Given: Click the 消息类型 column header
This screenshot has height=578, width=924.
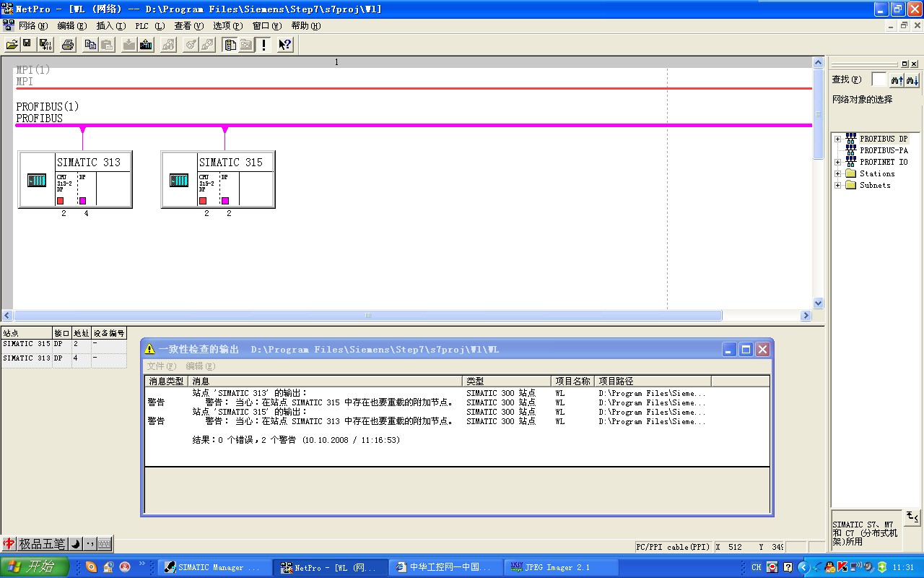Looking at the screenshot, I should tap(167, 381).
